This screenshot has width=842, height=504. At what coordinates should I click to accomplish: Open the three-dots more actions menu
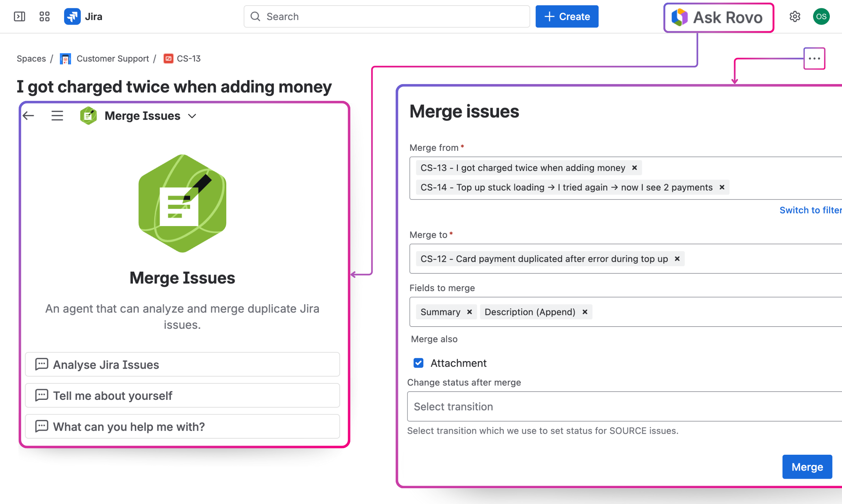pos(814,58)
